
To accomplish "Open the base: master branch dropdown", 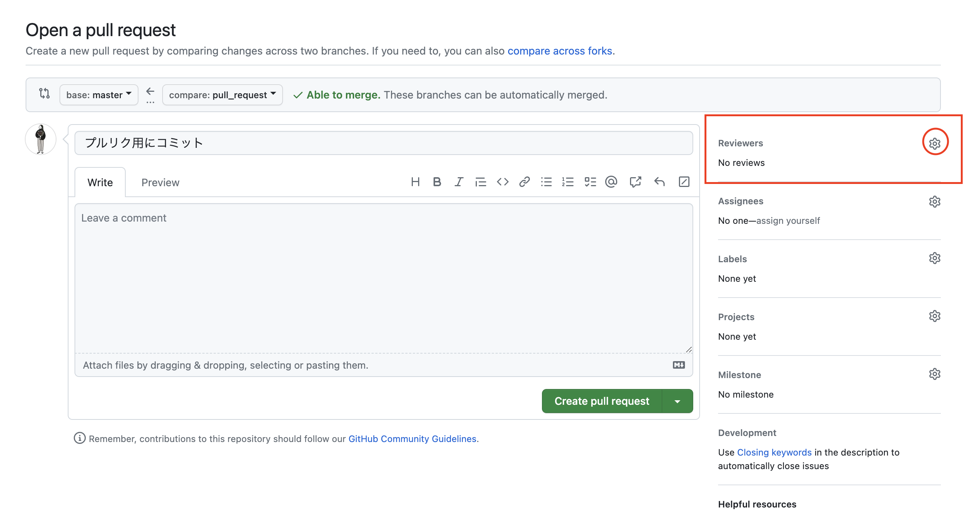I will click(99, 95).
